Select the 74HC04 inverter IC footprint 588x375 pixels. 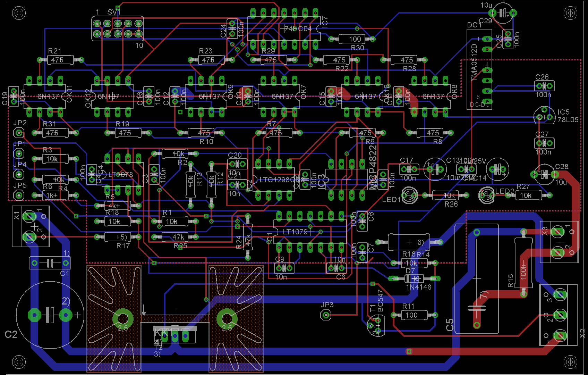click(284, 28)
